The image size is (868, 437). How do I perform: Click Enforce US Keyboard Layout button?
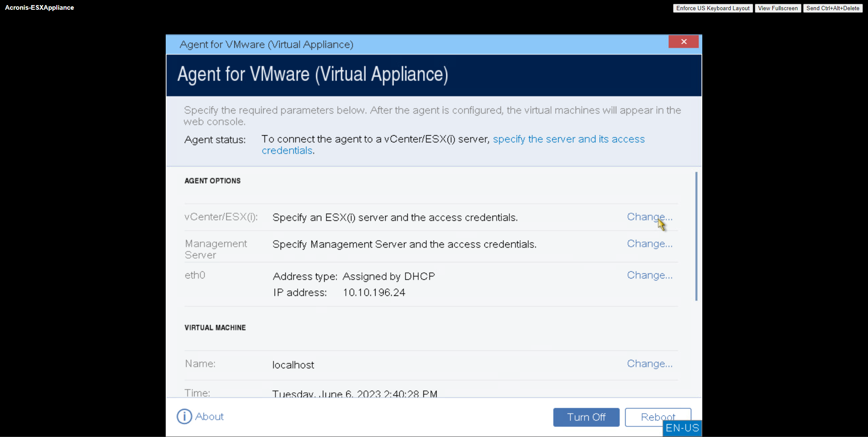click(x=713, y=8)
